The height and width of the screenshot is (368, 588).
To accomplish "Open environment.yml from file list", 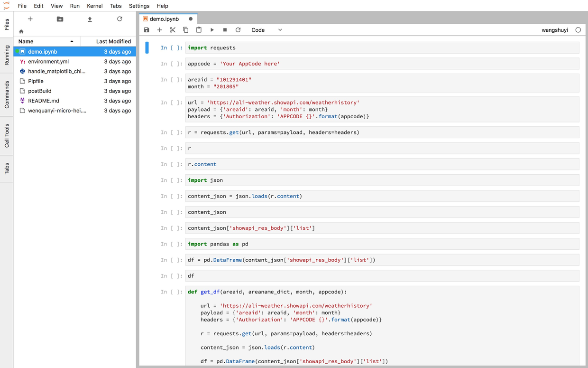I will click(48, 61).
